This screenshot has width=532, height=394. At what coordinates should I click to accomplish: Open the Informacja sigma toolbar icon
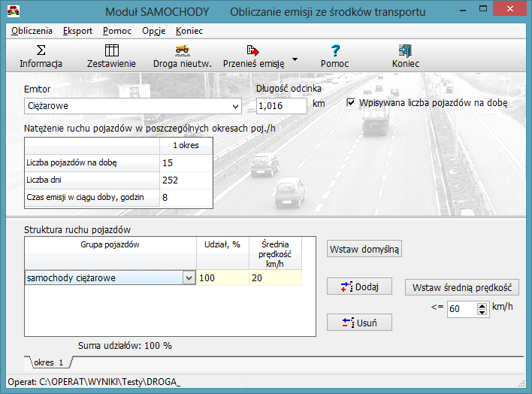coord(41,50)
